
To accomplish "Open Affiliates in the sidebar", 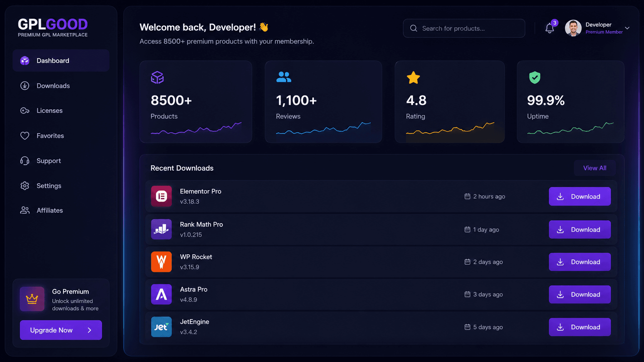I will pyautogui.click(x=50, y=210).
